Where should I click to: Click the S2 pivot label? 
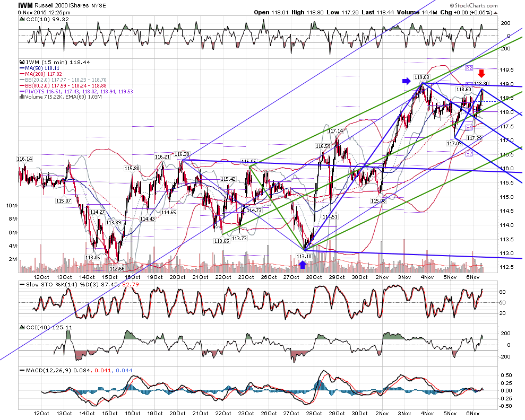[469, 153]
